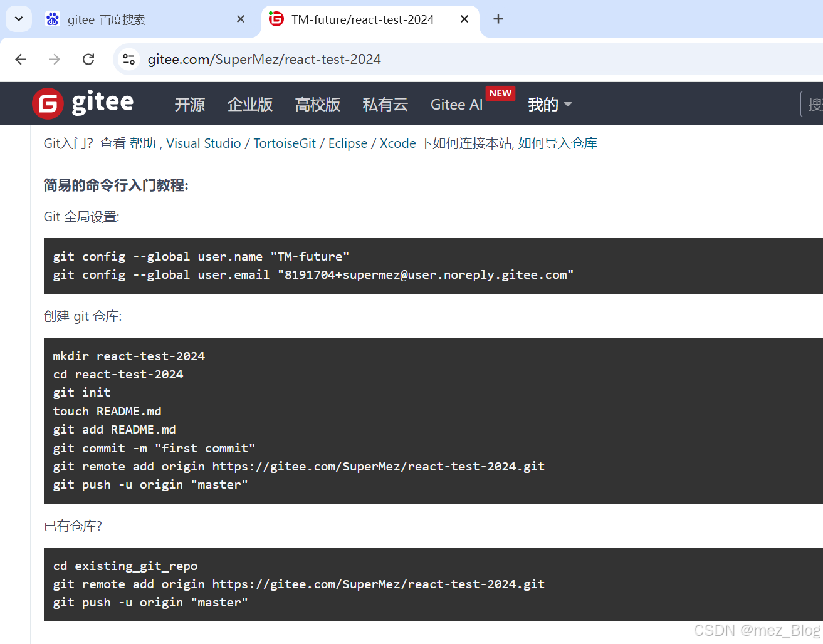Open the 高校版 menu item

coord(318,105)
